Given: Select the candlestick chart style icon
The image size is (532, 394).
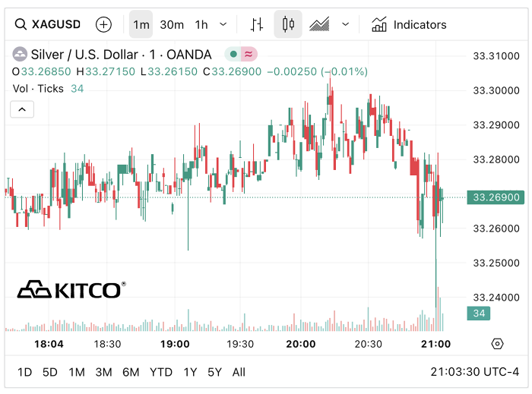Looking at the screenshot, I should point(288,24).
